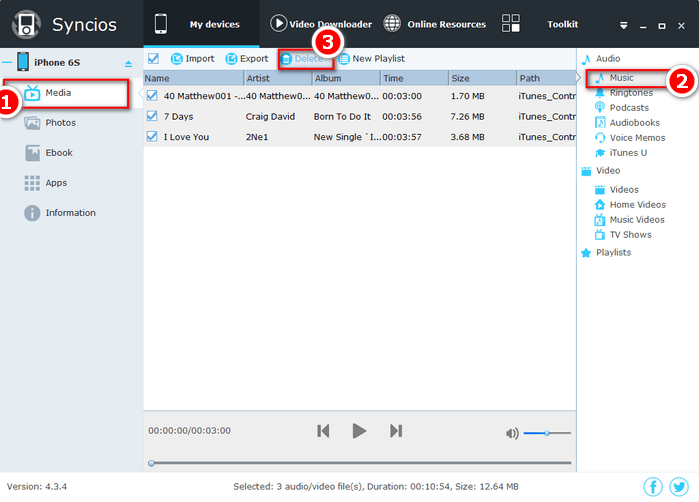Open the Information icon
The width and height of the screenshot is (699, 502).
click(x=32, y=213)
